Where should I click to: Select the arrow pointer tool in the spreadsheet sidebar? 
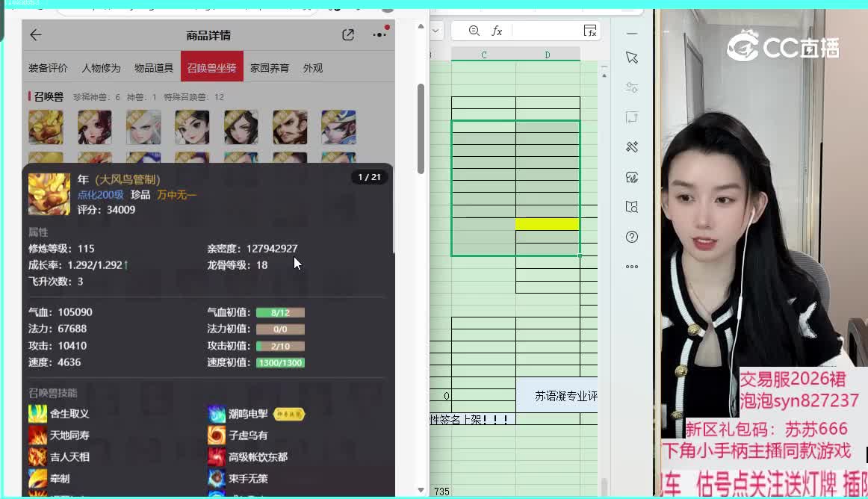coord(632,58)
